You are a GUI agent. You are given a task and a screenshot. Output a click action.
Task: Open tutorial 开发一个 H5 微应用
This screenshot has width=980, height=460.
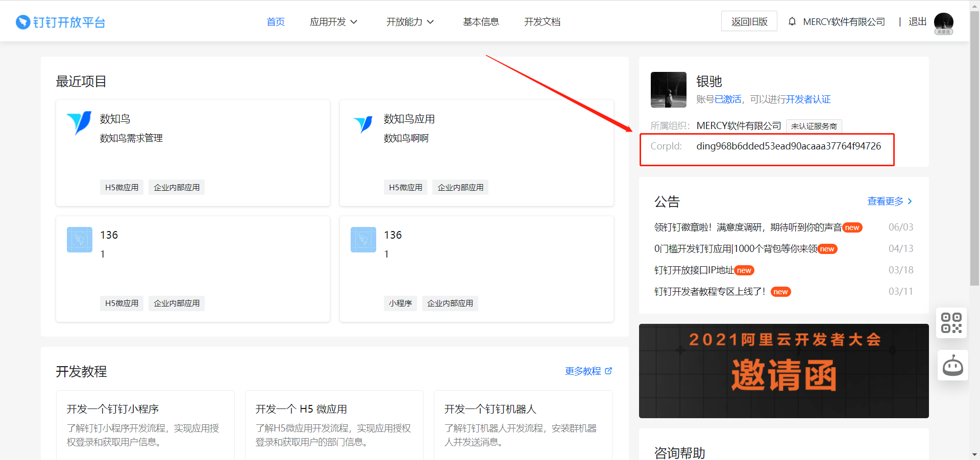coord(301,409)
